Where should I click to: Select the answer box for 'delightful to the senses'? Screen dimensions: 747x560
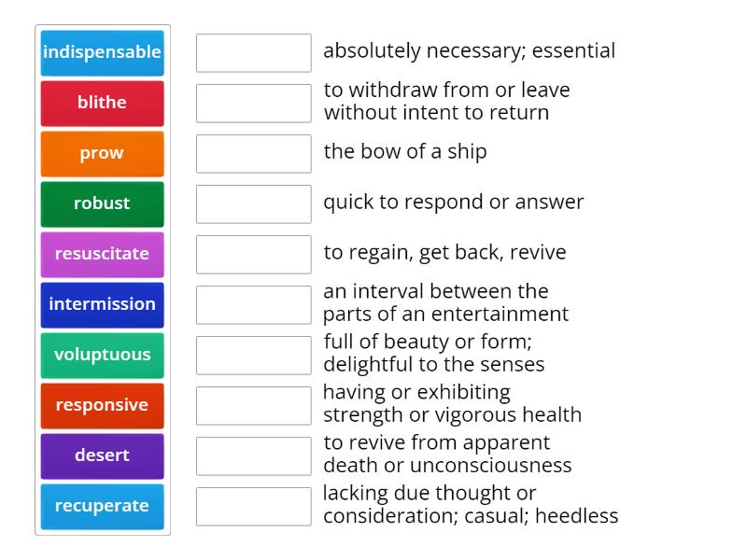pos(253,355)
